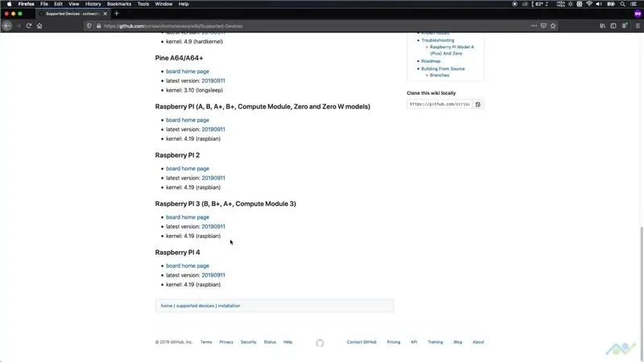Open Raspberry PI 3 version 20190911 link
Viewport: 644px width, 362px height.
(213, 227)
